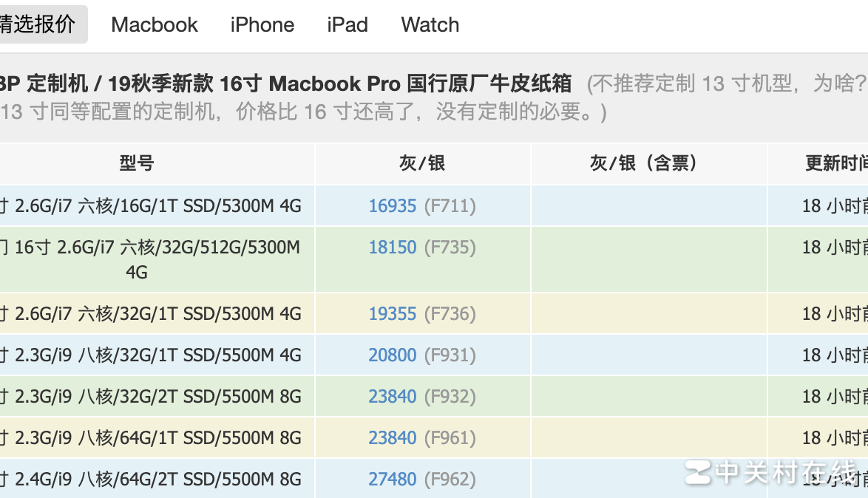Select the 32G/512G/5300M model cell
Screen dimensions: 868x498
(x=152, y=259)
